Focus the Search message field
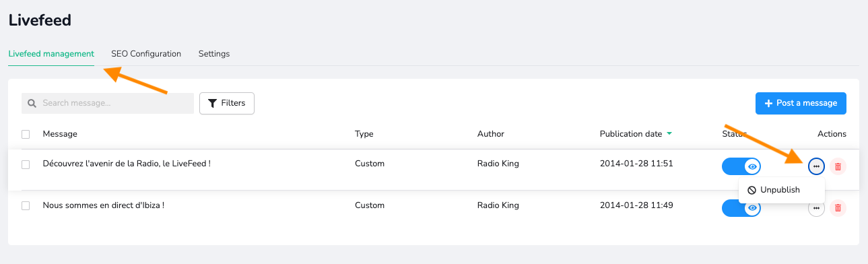Image resolution: width=868 pixels, height=264 pixels. 108,104
